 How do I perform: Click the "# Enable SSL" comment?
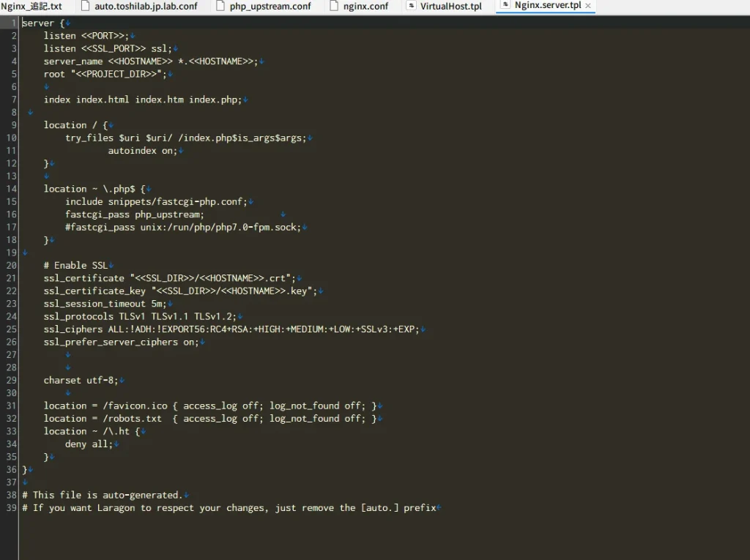tap(75, 266)
